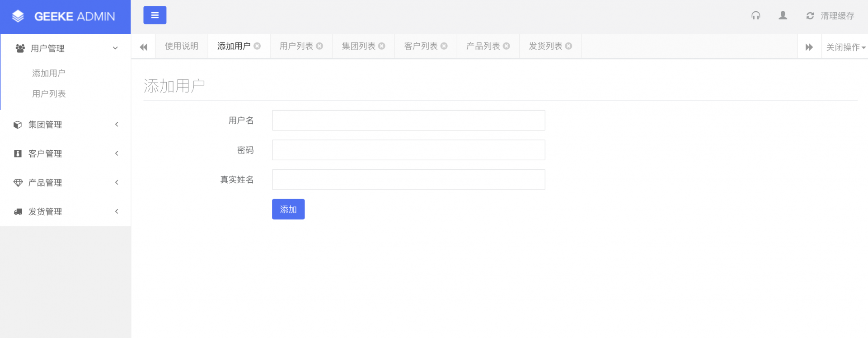Click the GEEKE ADMIN title text
The image size is (868, 338).
[75, 17]
